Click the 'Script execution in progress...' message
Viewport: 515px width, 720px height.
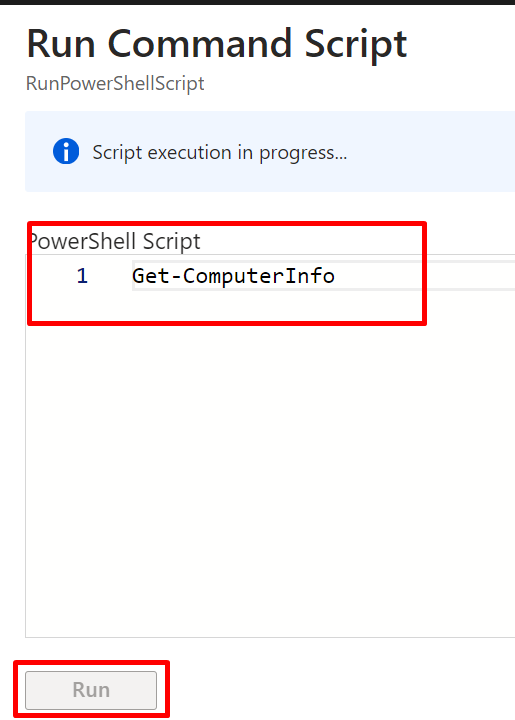pyautogui.click(x=219, y=152)
